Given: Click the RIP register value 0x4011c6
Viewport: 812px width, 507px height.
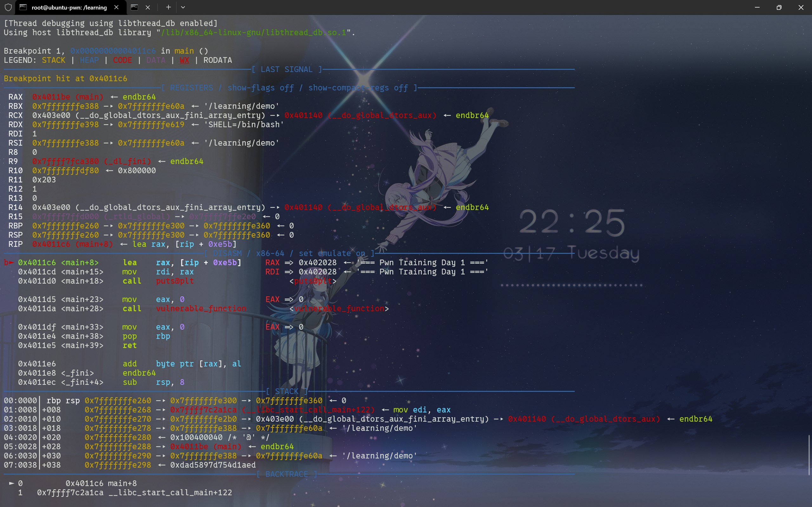Looking at the screenshot, I should pos(51,244).
